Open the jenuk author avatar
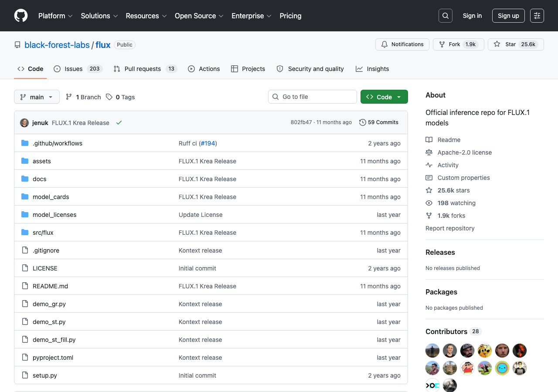Image resolution: width=558 pixels, height=392 pixels. coord(24,122)
